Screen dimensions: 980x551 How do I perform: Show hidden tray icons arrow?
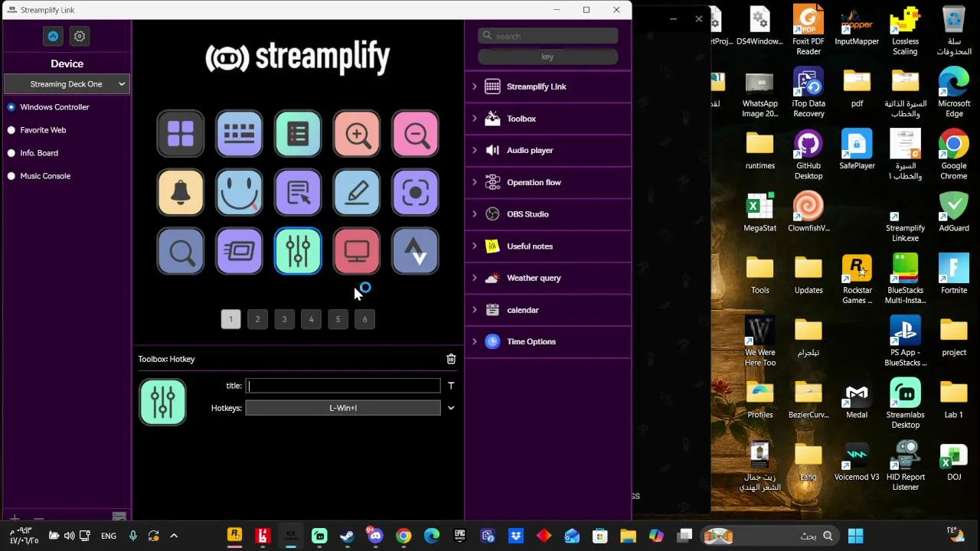coord(174,536)
